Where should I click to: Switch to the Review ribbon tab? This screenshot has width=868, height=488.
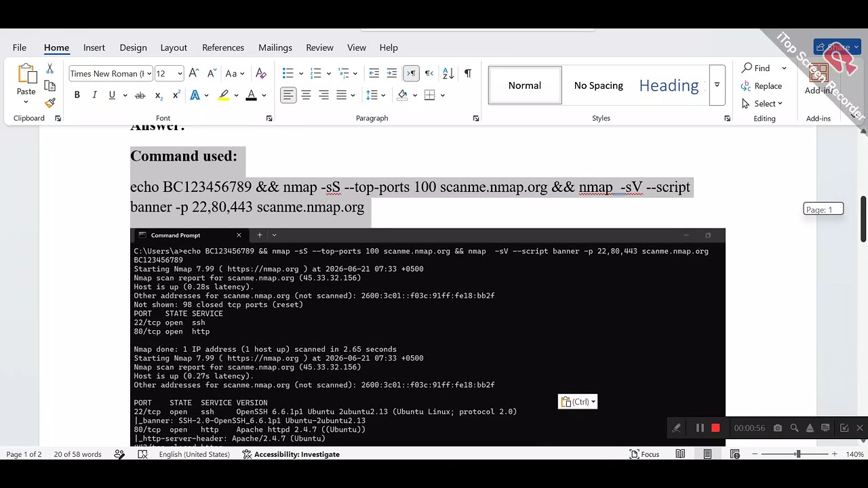319,47
